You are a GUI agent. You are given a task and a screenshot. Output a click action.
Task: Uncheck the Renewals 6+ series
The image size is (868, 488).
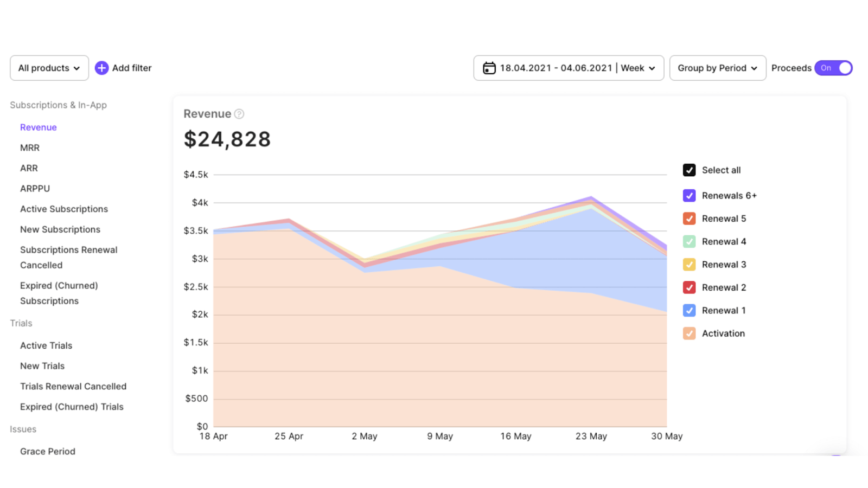pos(689,196)
